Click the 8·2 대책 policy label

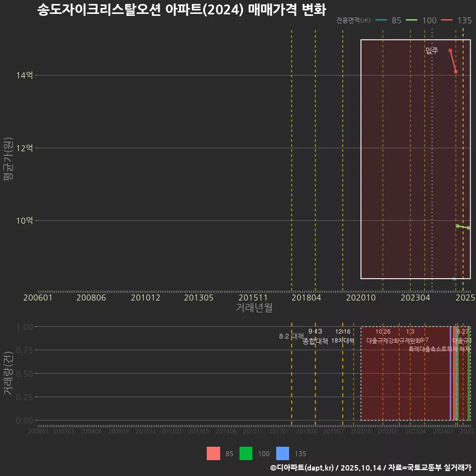(291, 336)
